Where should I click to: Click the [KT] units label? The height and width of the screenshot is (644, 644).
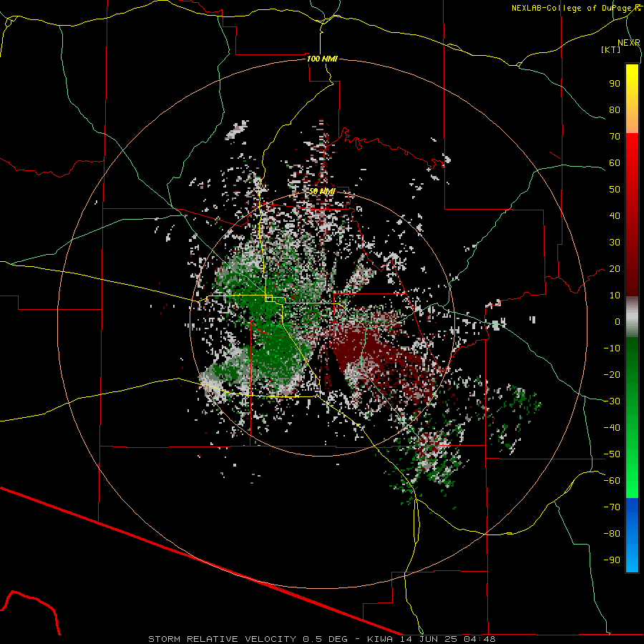point(610,49)
